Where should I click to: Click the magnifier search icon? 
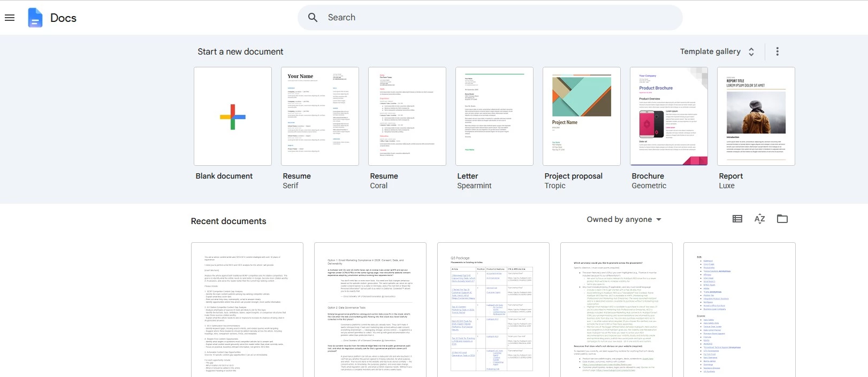click(313, 18)
